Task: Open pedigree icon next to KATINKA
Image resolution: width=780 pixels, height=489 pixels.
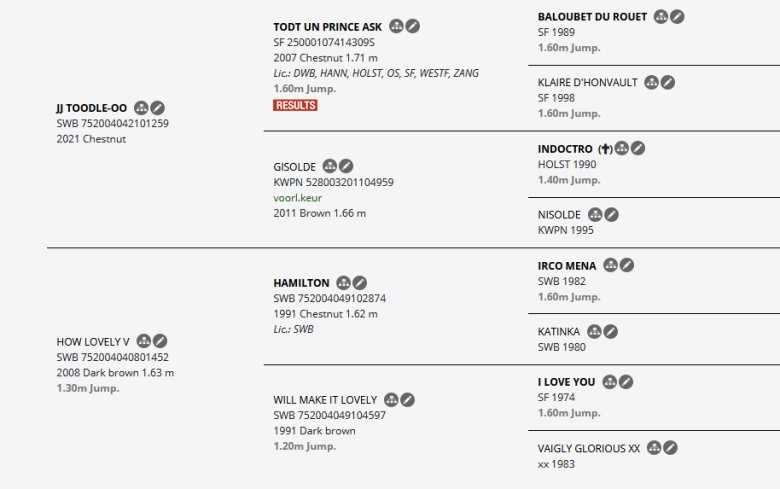Action: click(594, 331)
